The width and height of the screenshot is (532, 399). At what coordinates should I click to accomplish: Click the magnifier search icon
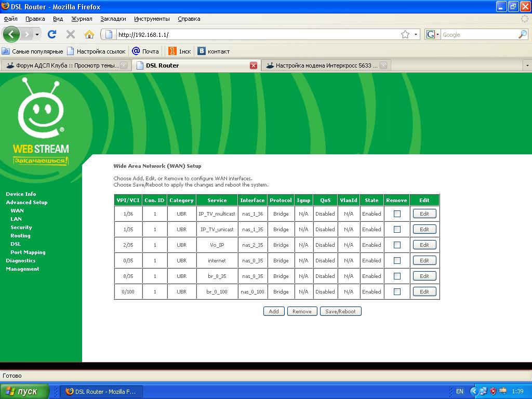click(523, 34)
